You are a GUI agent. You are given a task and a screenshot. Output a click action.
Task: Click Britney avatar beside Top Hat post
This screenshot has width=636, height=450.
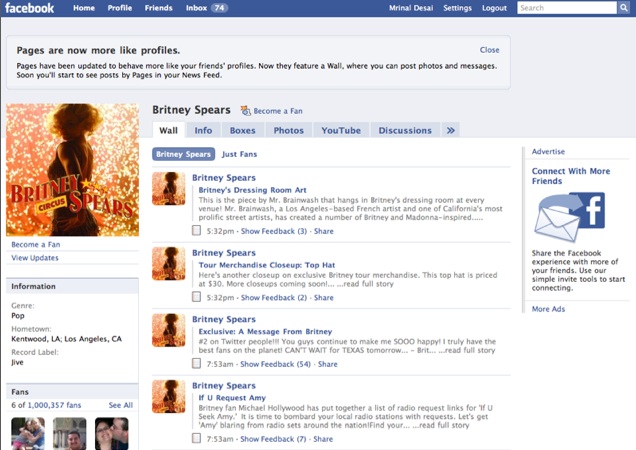(168, 264)
